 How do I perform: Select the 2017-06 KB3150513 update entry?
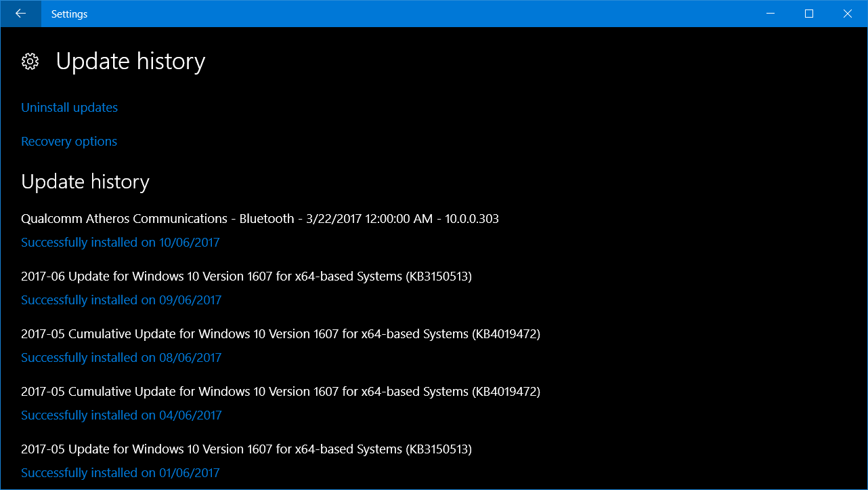pyautogui.click(x=246, y=276)
